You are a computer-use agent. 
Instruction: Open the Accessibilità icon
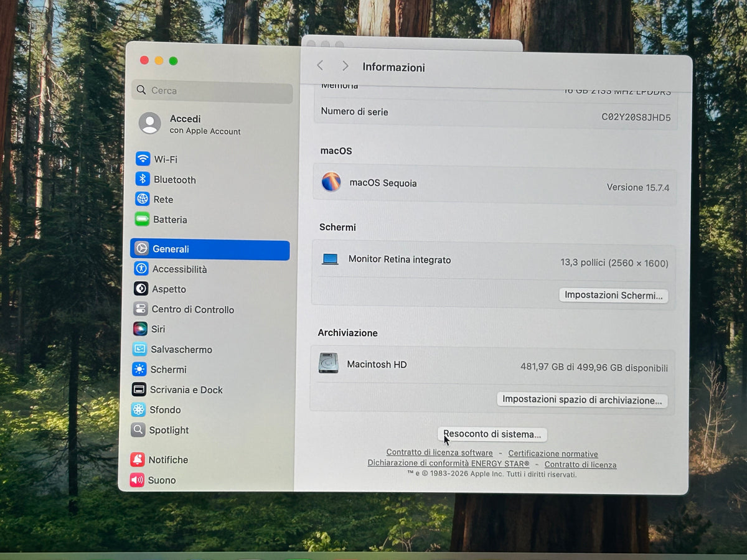click(141, 269)
